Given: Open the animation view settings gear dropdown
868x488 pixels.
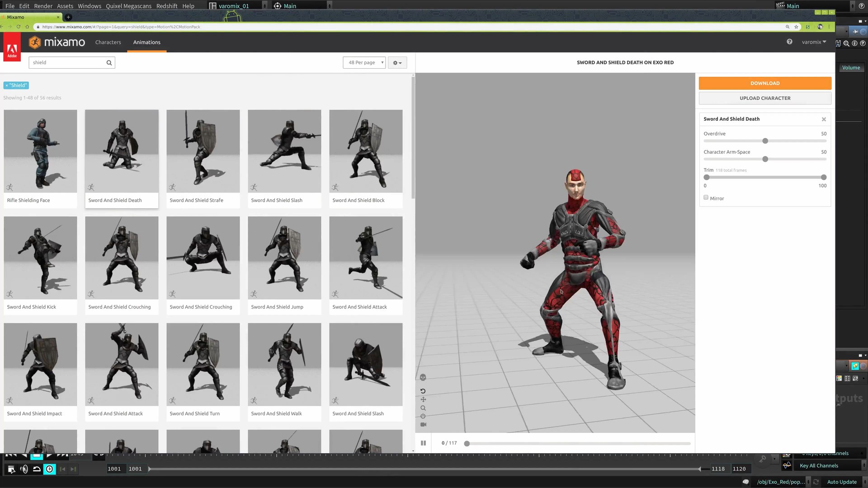Looking at the screenshot, I should point(397,62).
